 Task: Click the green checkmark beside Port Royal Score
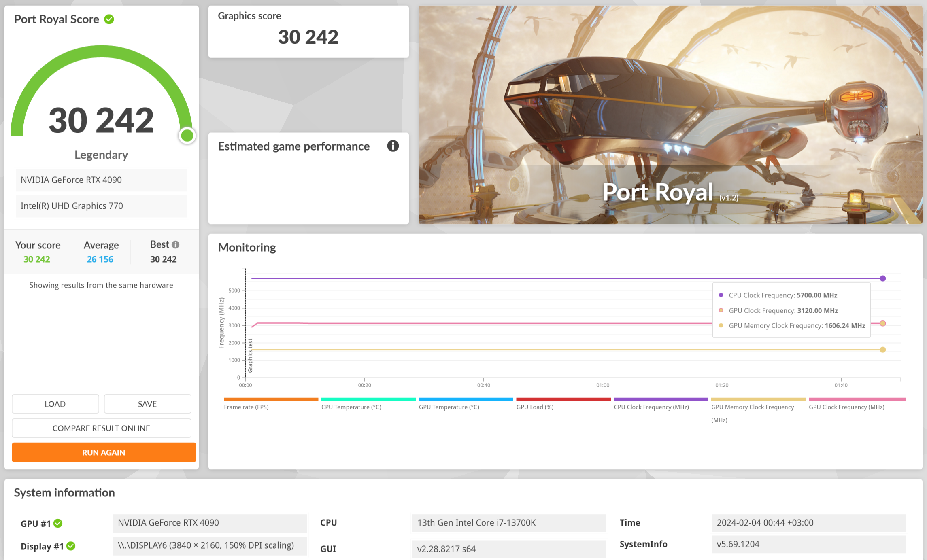click(x=109, y=19)
